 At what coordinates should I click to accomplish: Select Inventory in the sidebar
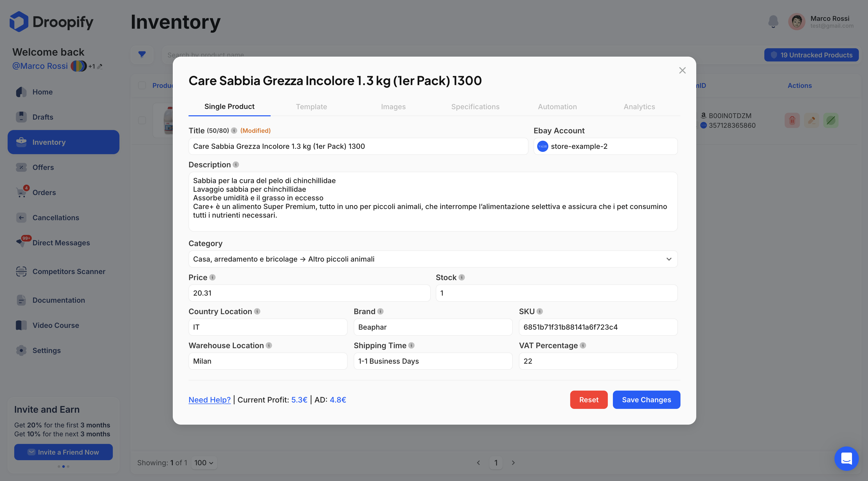[x=63, y=142]
